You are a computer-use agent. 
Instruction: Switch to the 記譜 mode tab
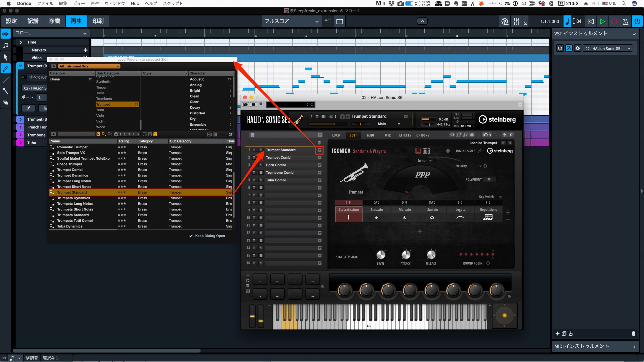tap(33, 21)
